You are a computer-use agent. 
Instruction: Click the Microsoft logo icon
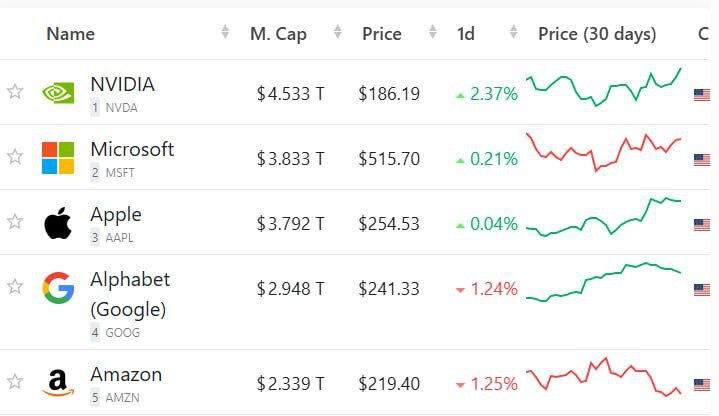coord(58,158)
